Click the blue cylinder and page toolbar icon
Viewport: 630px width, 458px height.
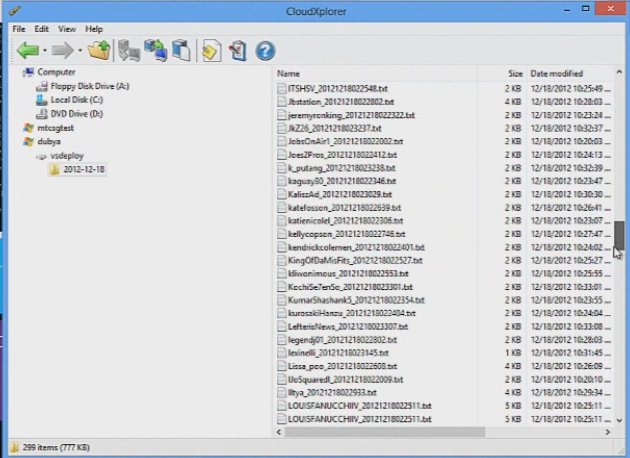point(181,51)
